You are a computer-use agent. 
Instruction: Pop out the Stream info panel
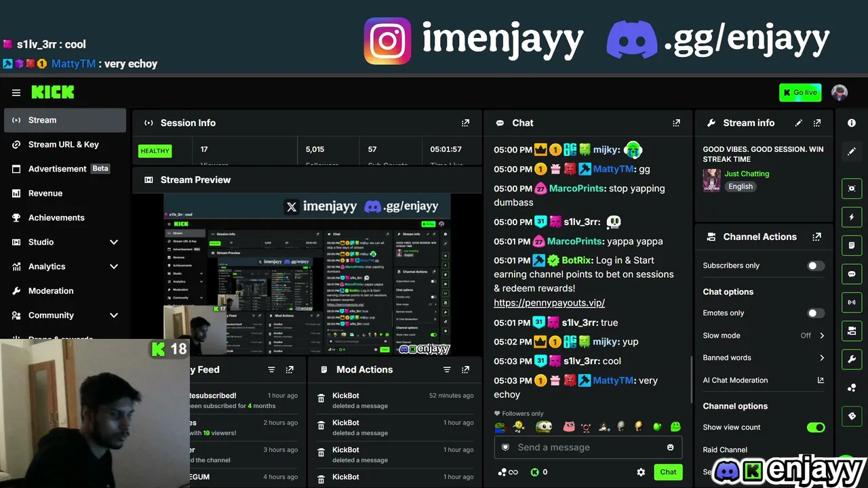[x=817, y=123]
